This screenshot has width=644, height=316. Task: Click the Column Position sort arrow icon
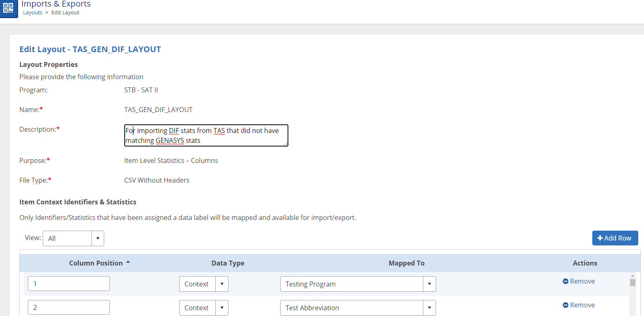(x=128, y=262)
